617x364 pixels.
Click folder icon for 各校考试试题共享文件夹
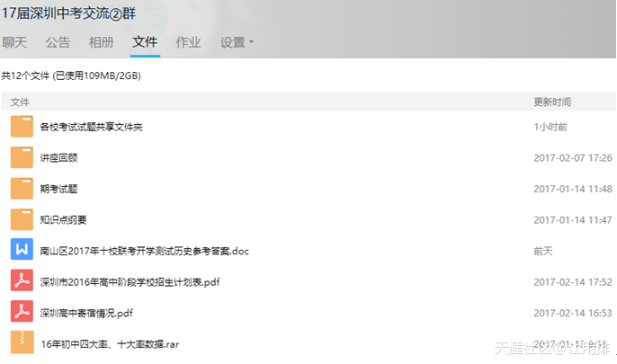(22, 126)
